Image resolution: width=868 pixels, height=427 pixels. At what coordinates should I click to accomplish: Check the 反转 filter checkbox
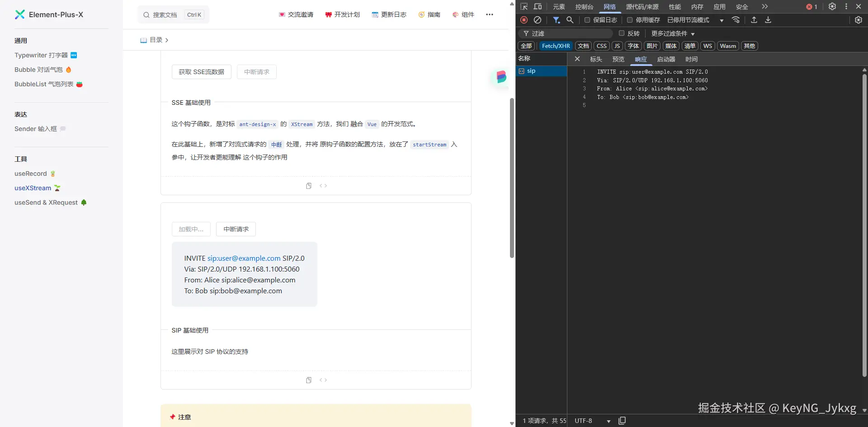point(622,33)
